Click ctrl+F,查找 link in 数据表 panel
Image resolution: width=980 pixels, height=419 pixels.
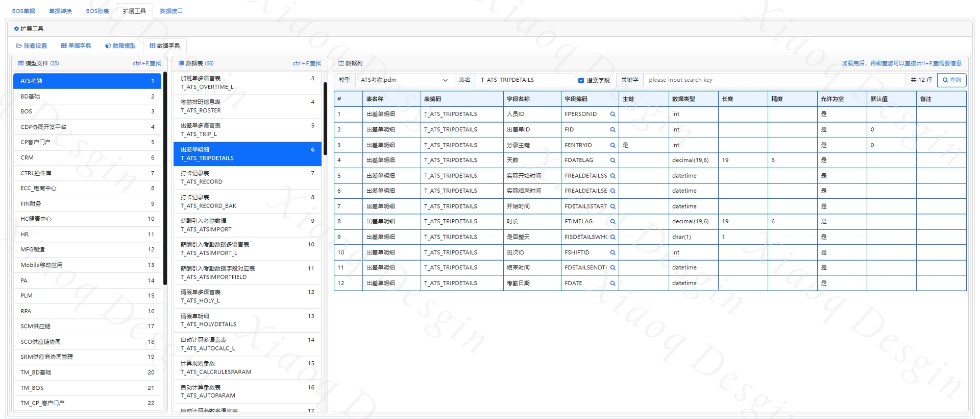tap(307, 63)
